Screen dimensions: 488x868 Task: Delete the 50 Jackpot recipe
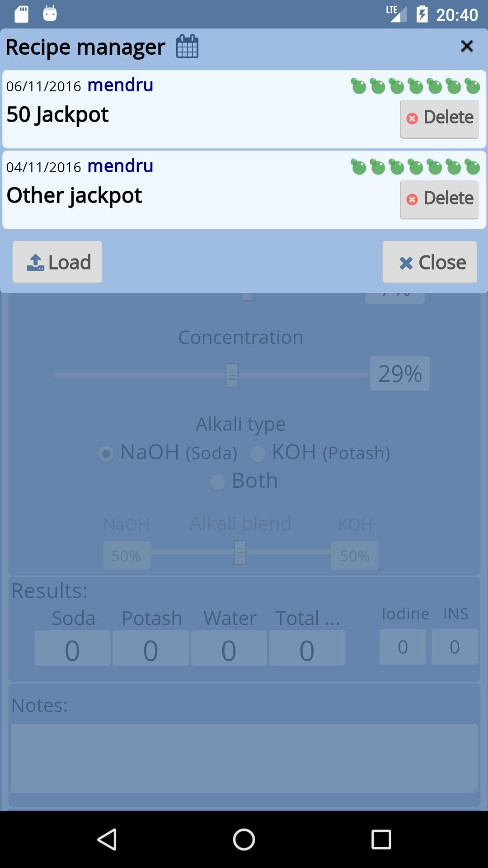coord(439,118)
